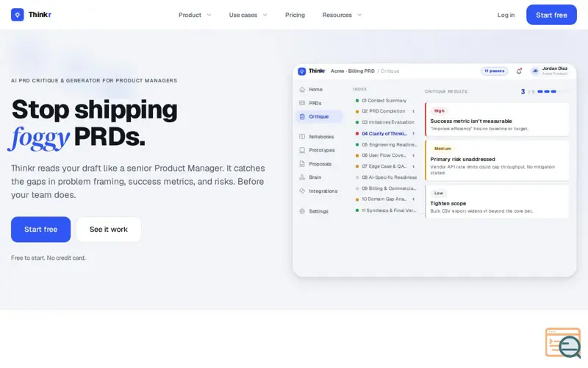Click the Home icon in app sidebar
This screenshot has width=588, height=368.
tap(302, 89)
